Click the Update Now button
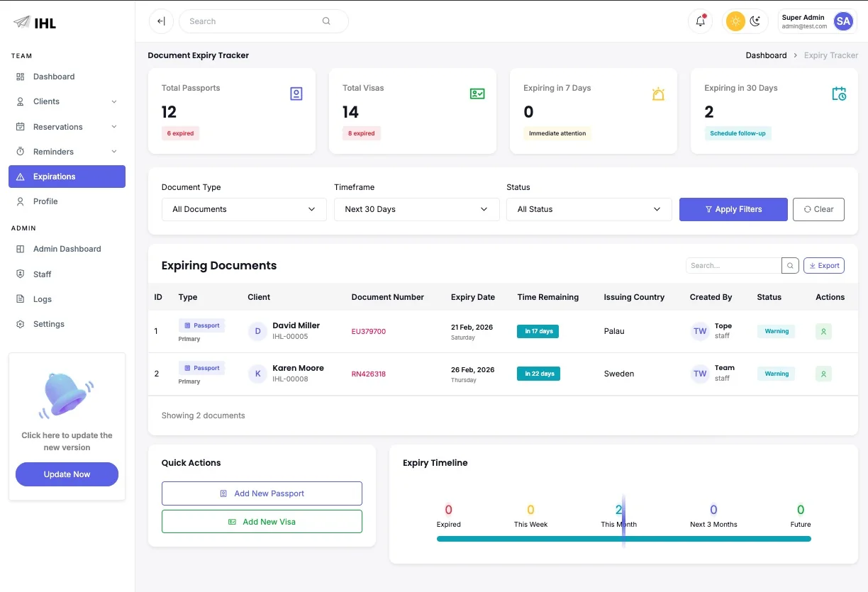 [x=67, y=474]
